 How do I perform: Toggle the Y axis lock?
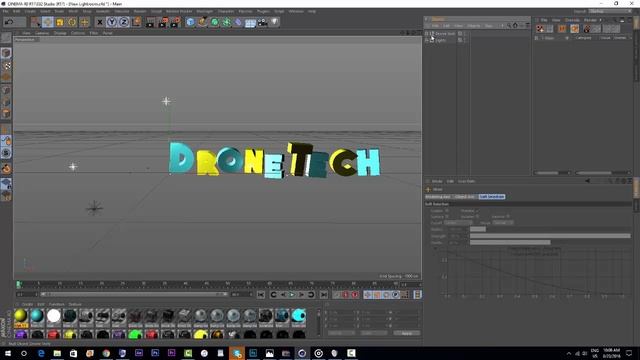click(x=112, y=22)
